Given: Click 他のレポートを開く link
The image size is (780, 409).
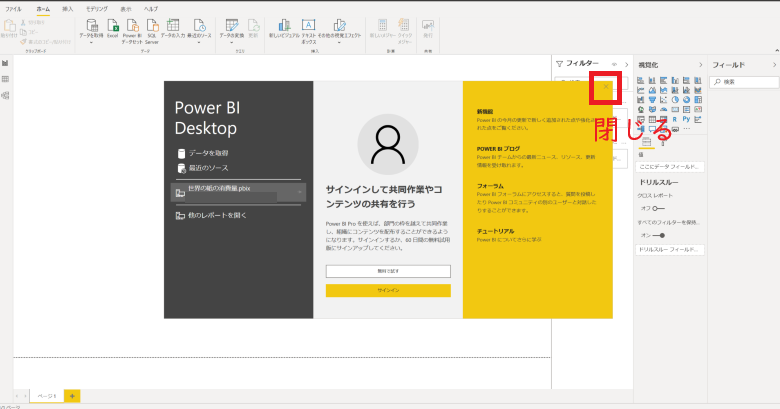Looking at the screenshot, I should pyautogui.click(x=211, y=215).
